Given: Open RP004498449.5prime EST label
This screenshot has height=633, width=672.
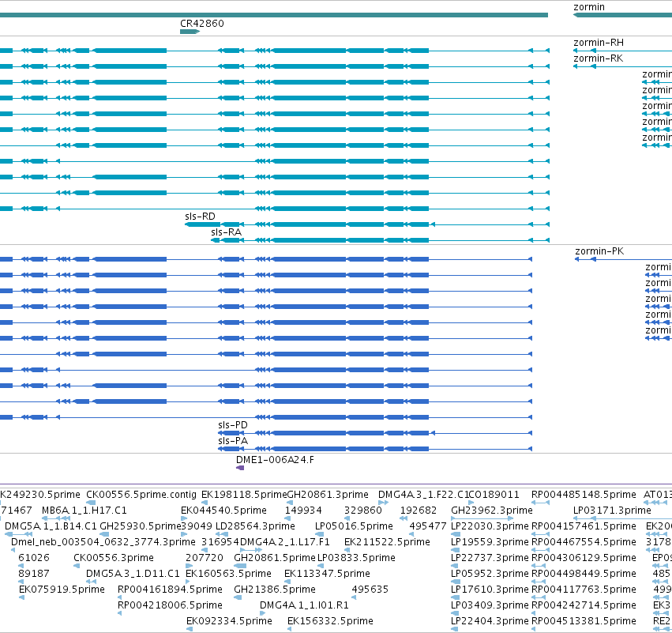Looking at the screenshot, I should pos(584,574).
